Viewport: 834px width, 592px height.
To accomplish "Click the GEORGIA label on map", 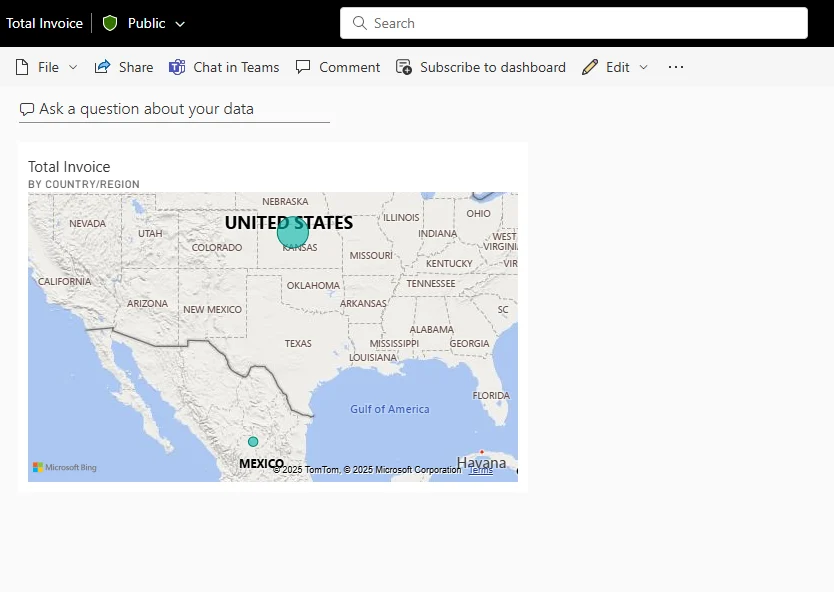I will coord(469,344).
